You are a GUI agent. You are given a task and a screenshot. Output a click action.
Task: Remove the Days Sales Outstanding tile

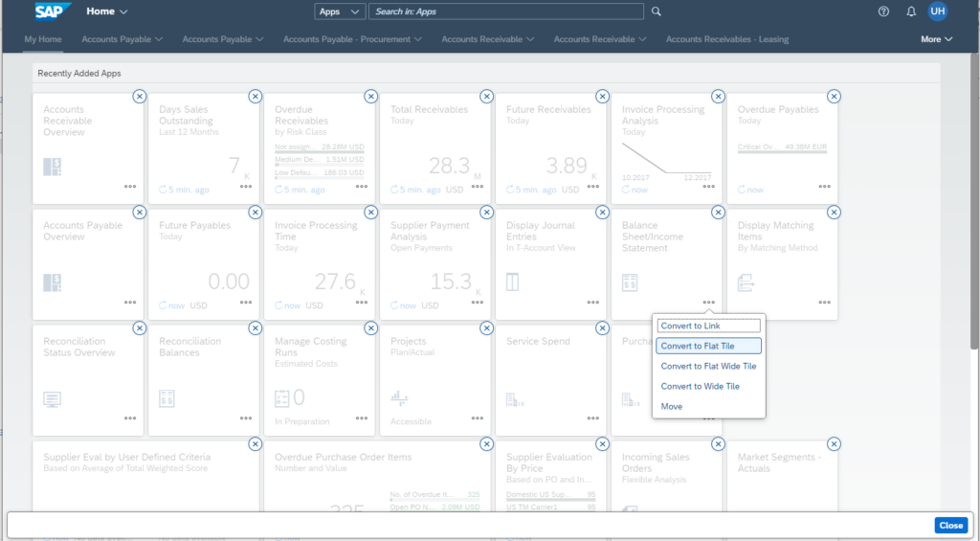tap(255, 96)
